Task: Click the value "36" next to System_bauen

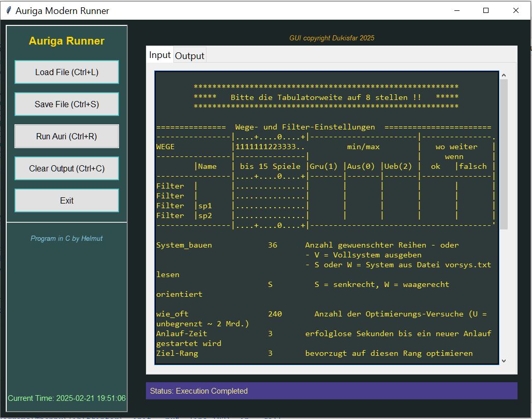Action: (272, 245)
